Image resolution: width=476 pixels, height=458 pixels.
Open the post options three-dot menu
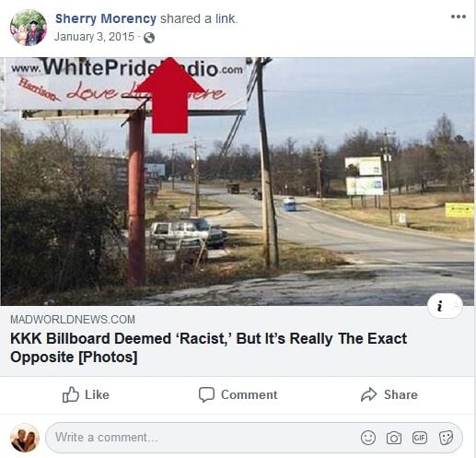point(459,17)
